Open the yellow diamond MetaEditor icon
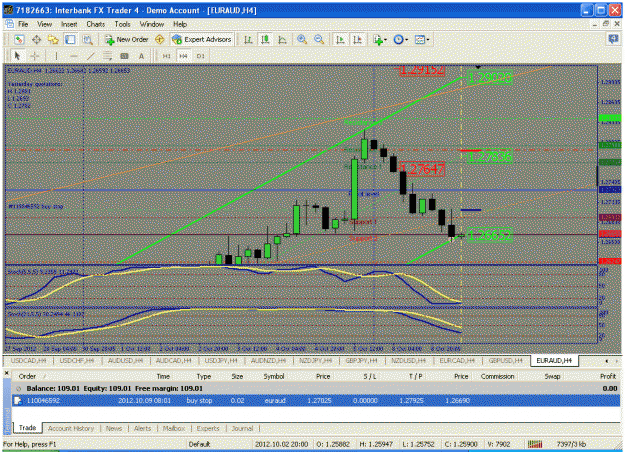This screenshot has height=452, width=625. point(159,39)
